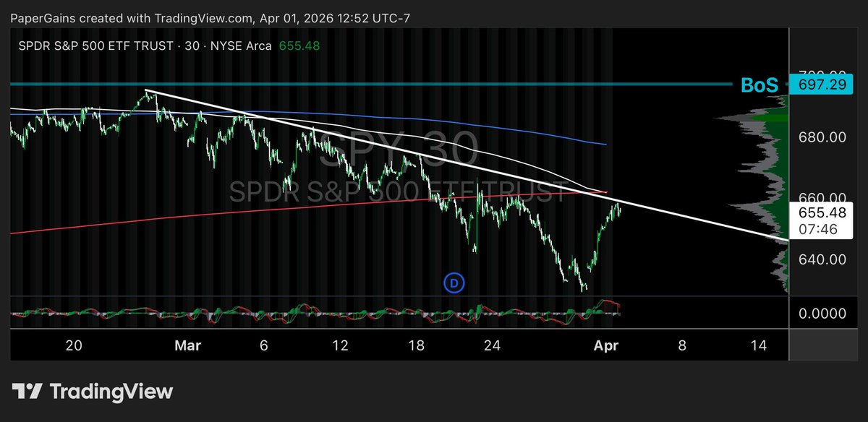Select the BoS level label
Viewport: 868px width, 422px height.
759,85
